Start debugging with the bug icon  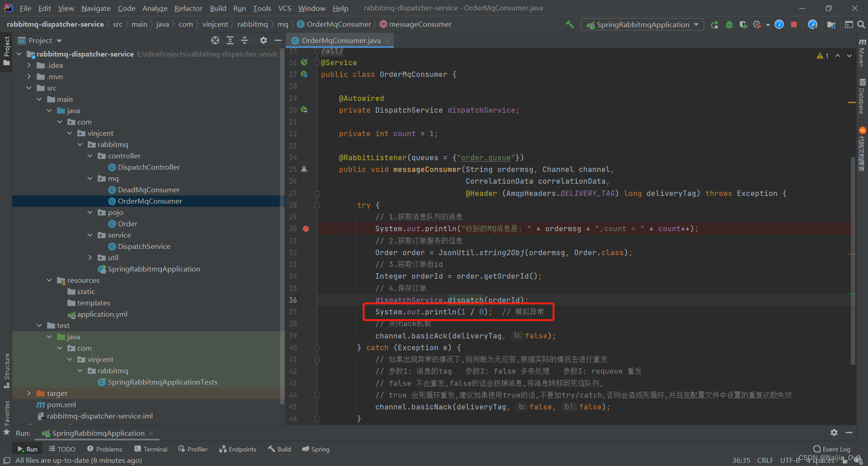[729, 24]
